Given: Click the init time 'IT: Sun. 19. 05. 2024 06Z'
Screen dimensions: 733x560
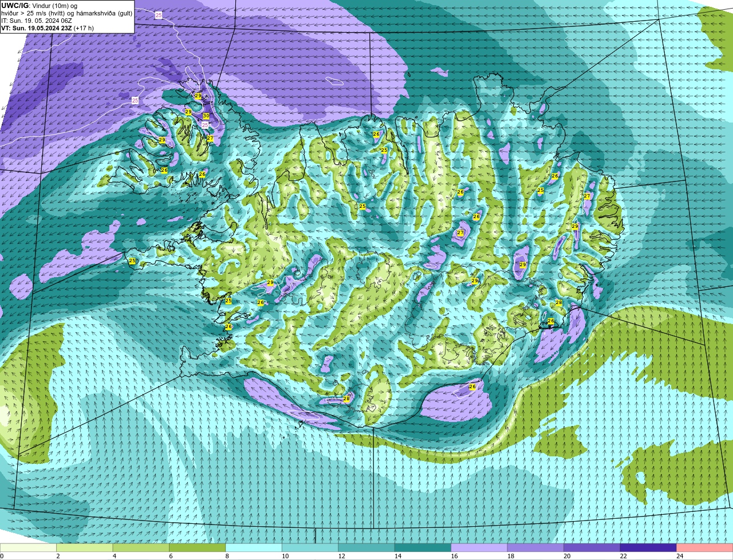Looking at the screenshot, I should pos(36,21).
